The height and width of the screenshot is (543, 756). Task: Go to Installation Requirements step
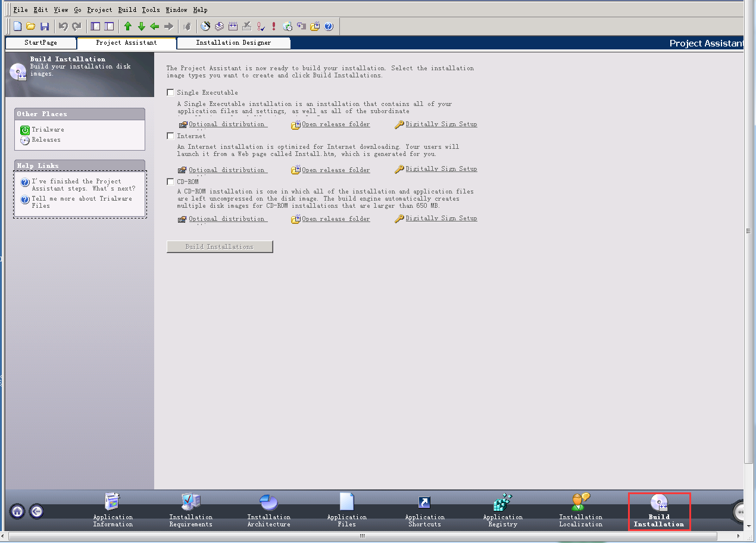point(190,510)
